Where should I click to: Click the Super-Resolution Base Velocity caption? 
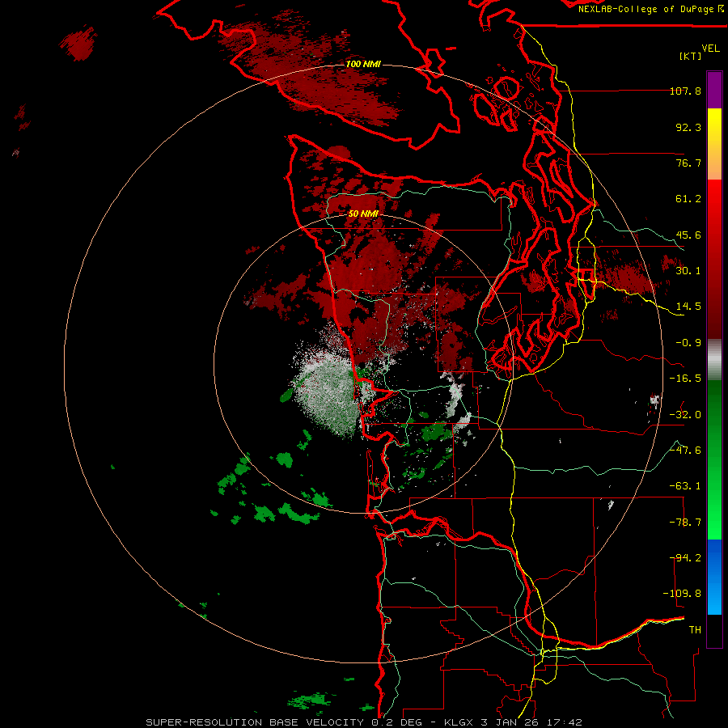click(363, 722)
